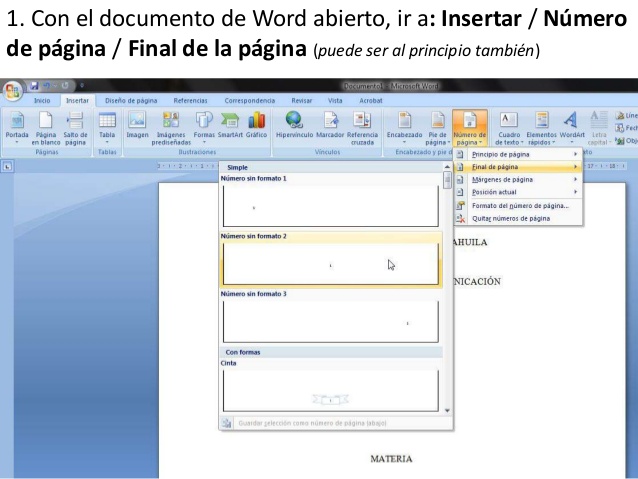Open the Cuadro de texto dropdown
The height and width of the screenshot is (479, 638).
pyautogui.click(x=509, y=128)
